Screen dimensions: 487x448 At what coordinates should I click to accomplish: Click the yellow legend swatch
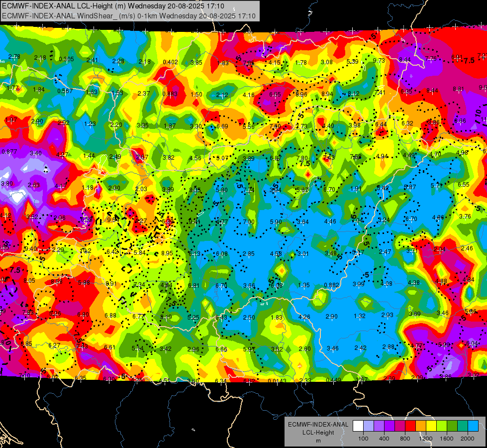(431, 426)
